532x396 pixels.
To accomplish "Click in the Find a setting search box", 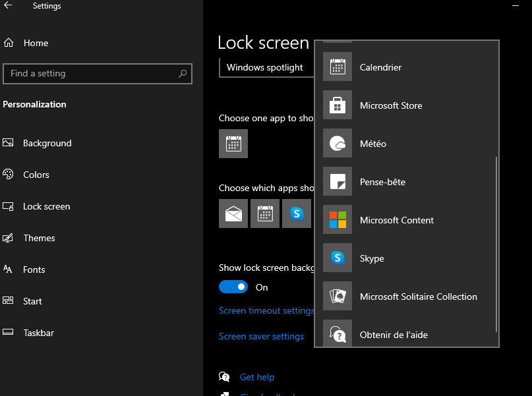I will pyautogui.click(x=92, y=74).
